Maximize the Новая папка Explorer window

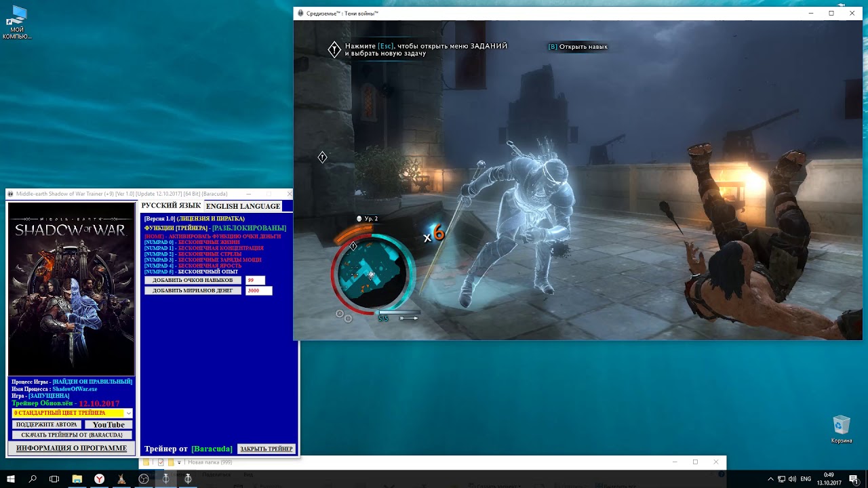695,462
